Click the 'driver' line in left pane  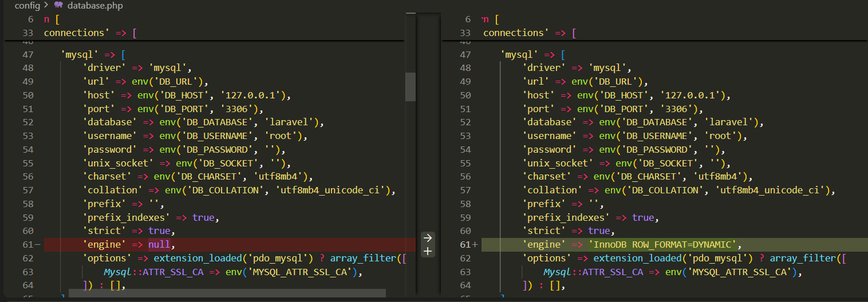point(137,68)
